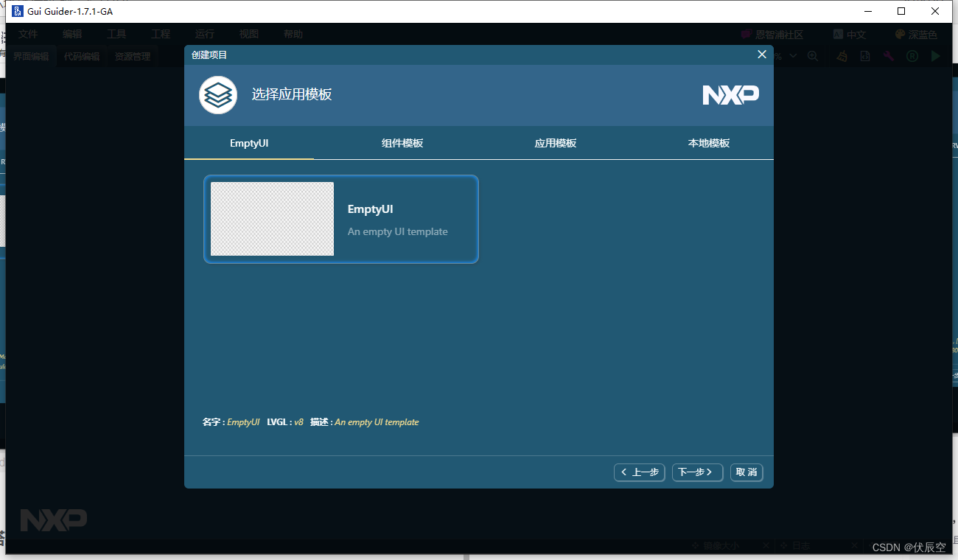Switch to the 组件模板 tab
This screenshot has height=560, width=958.
point(402,143)
